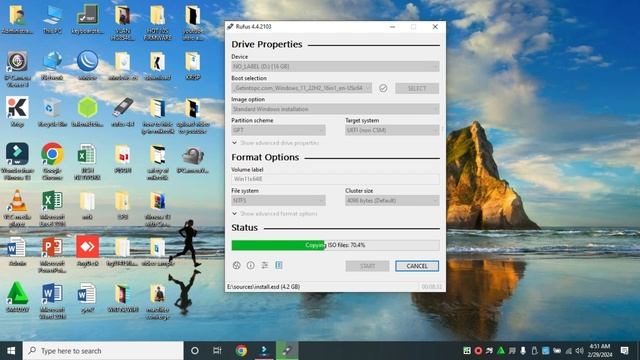Open winbox blue circle desktop icon
The width and height of the screenshot is (640, 360).
(87, 65)
